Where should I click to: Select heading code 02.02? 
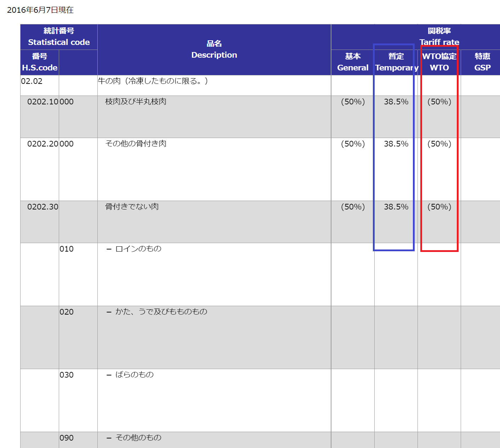[x=32, y=81]
